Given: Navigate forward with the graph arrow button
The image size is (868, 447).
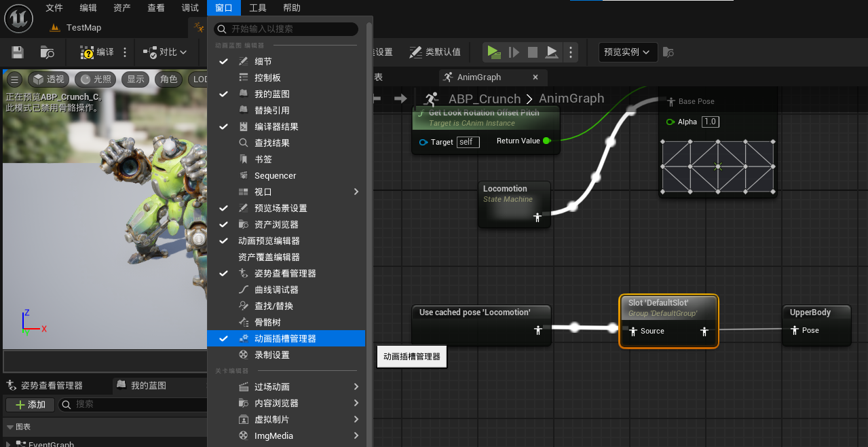Looking at the screenshot, I should tap(401, 99).
